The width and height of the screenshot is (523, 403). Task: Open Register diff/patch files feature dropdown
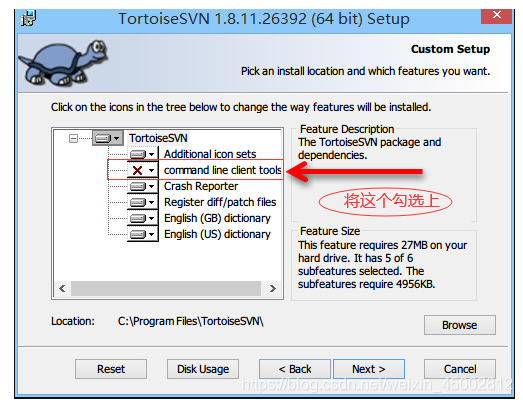click(142, 202)
